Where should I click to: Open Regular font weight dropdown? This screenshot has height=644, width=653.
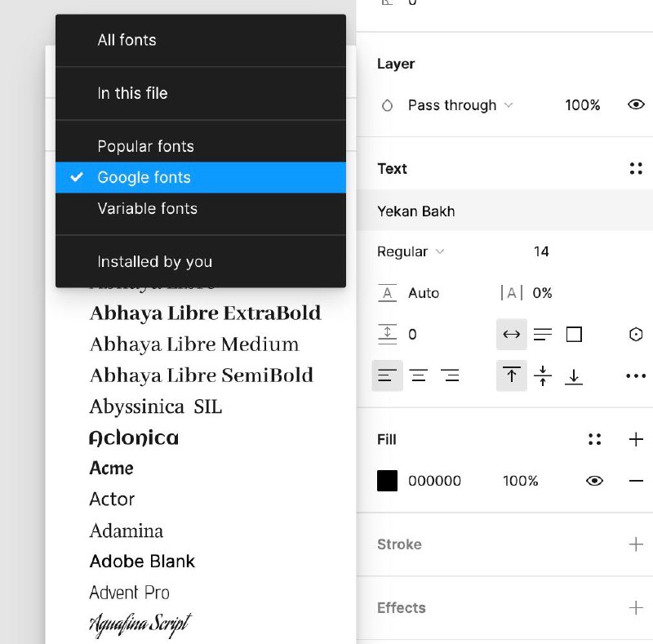pos(411,251)
